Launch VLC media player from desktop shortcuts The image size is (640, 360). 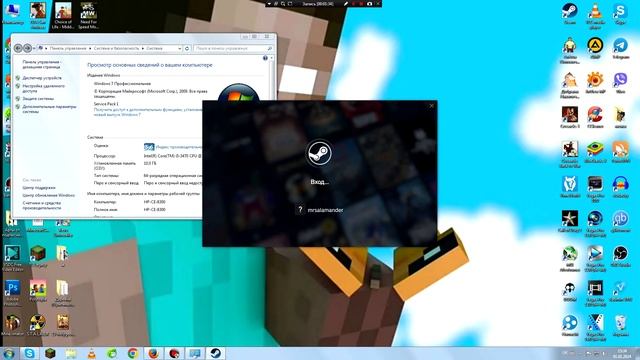(595, 16)
